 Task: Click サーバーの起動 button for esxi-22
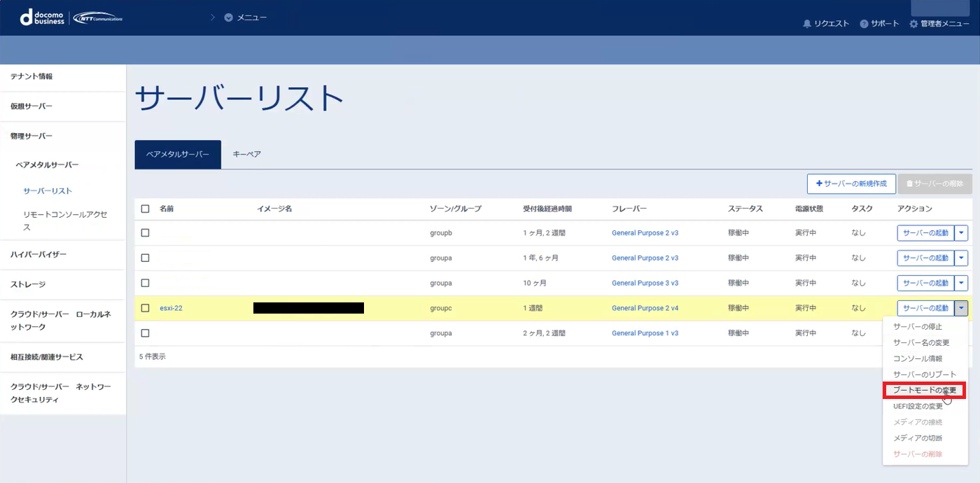pyautogui.click(x=925, y=308)
